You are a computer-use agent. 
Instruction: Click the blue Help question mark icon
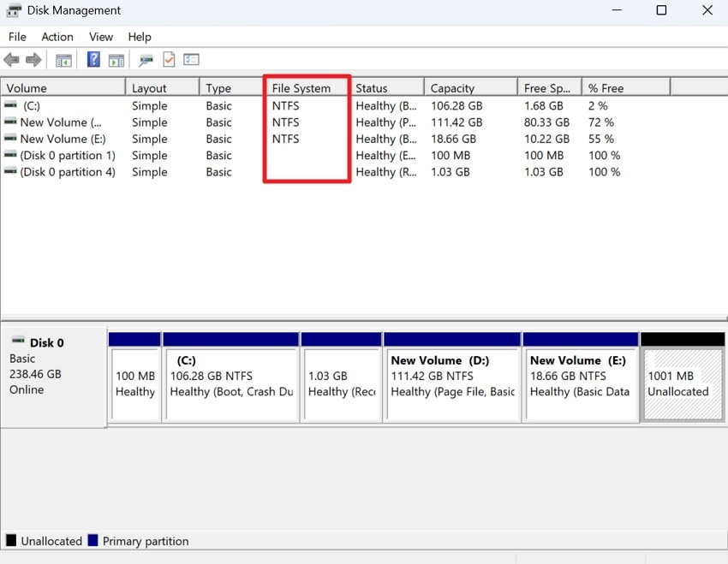tap(93, 59)
